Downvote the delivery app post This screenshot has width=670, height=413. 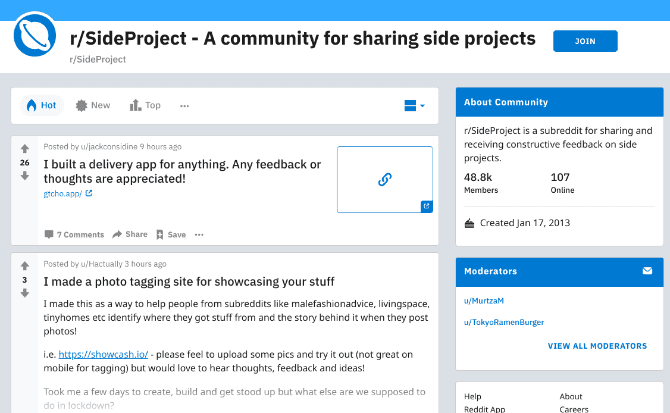[25, 176]
